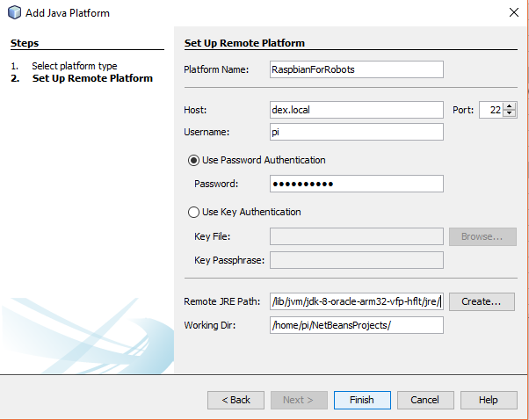Select Use Password Authentication radio button
529x420 pixels.
pyautogui.click(x=193, y=160)
